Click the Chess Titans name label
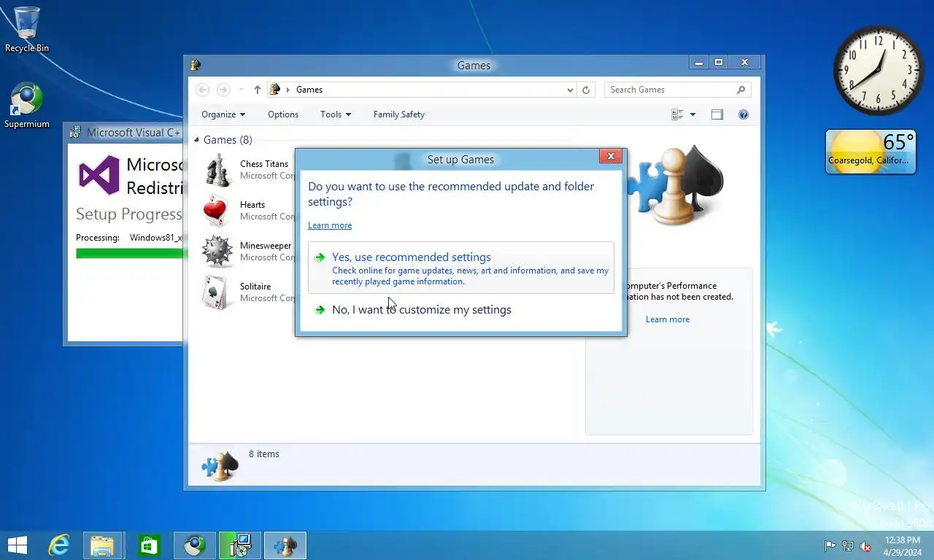The width and height of the screenshot is (934, 560). [x=264, y=164]
